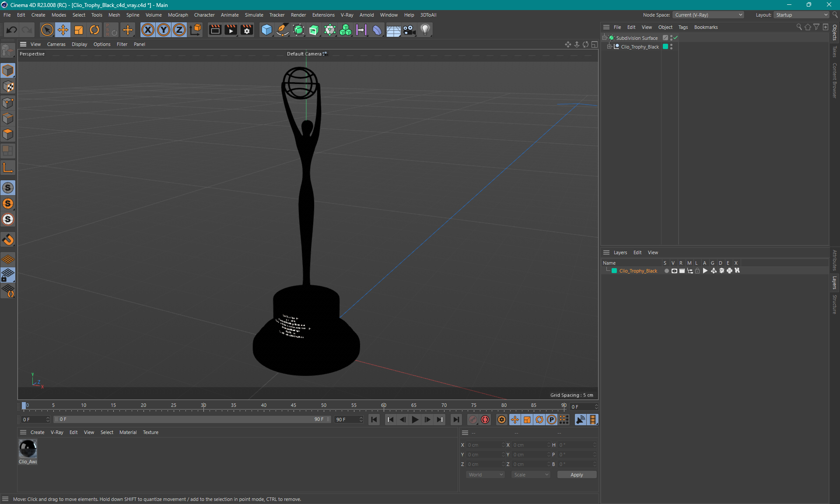Switch to Texture mode icon

click(x=8, y=87)
